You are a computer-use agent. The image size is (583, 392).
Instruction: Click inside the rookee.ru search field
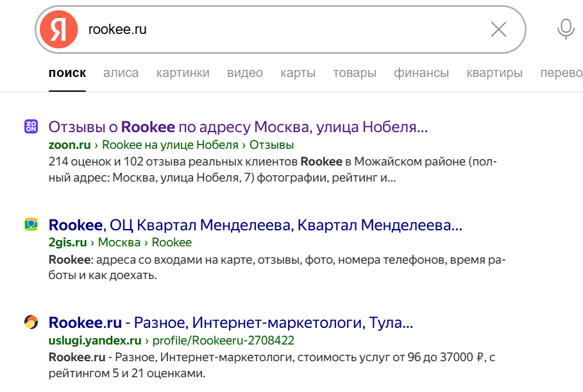click(282, 30)
